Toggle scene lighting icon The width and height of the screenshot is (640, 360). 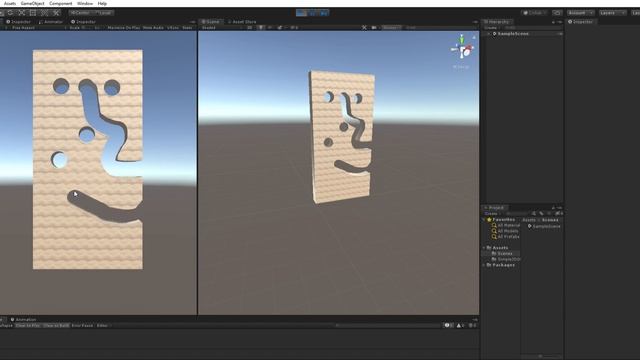click(260, 28)
